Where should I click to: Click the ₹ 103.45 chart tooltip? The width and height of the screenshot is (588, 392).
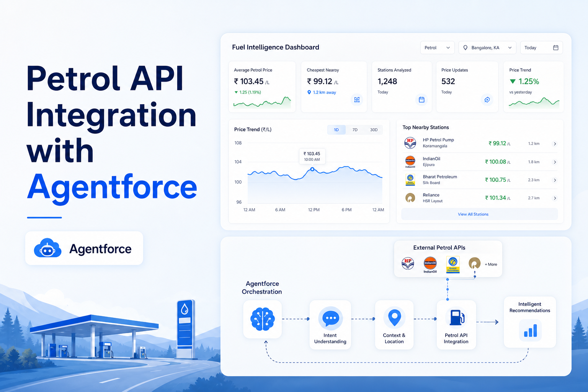(x=312, y=156)
